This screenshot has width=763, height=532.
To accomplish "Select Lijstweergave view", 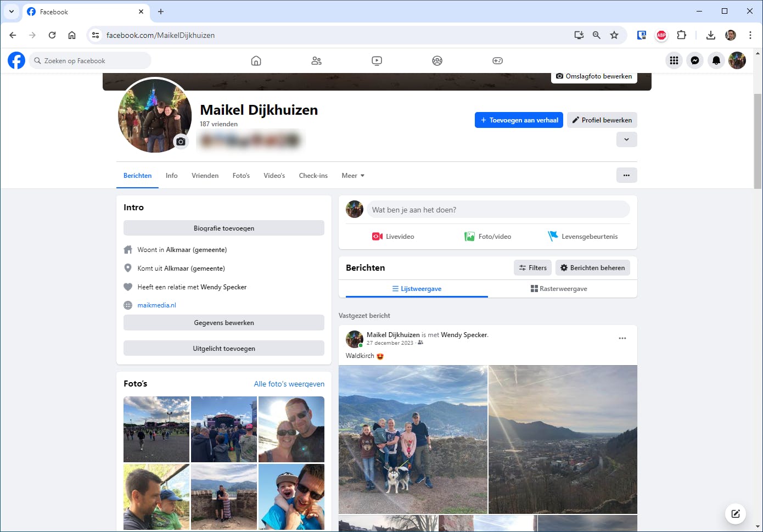I will (417, 289).
